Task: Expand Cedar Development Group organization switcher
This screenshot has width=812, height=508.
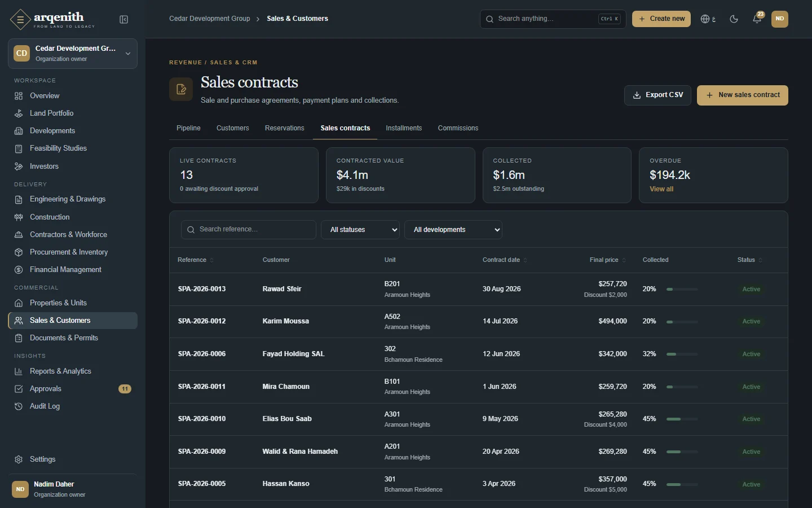Action: point(73,54)
